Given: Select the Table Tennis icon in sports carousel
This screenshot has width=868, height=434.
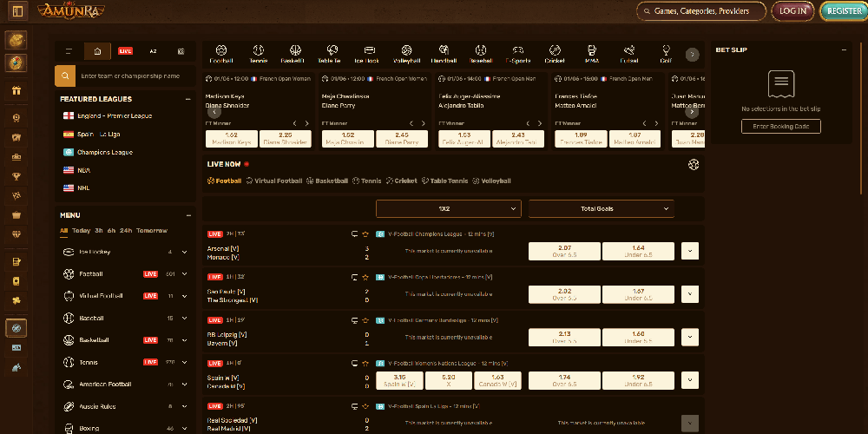Looking at the screenshot, I should click(332, 54).
